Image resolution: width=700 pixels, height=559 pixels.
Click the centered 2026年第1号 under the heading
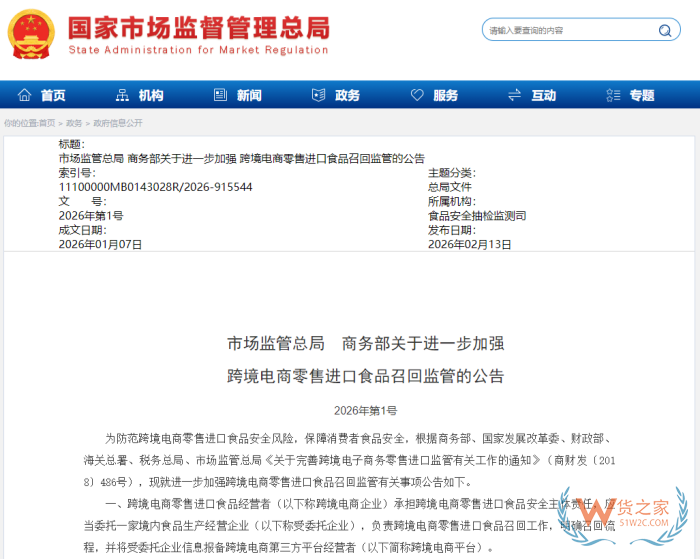point(366,411)
